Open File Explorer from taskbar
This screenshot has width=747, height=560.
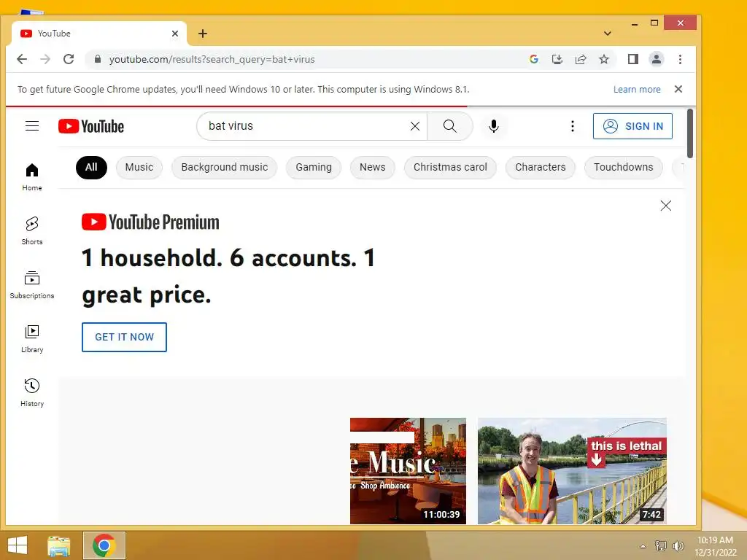[59, 545]
